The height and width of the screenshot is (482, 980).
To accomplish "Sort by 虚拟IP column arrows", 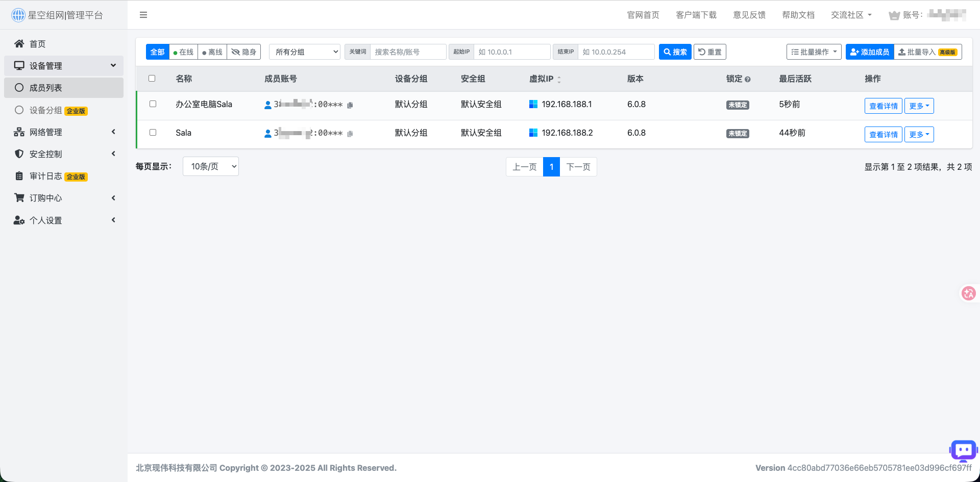I will click(559, 80).
